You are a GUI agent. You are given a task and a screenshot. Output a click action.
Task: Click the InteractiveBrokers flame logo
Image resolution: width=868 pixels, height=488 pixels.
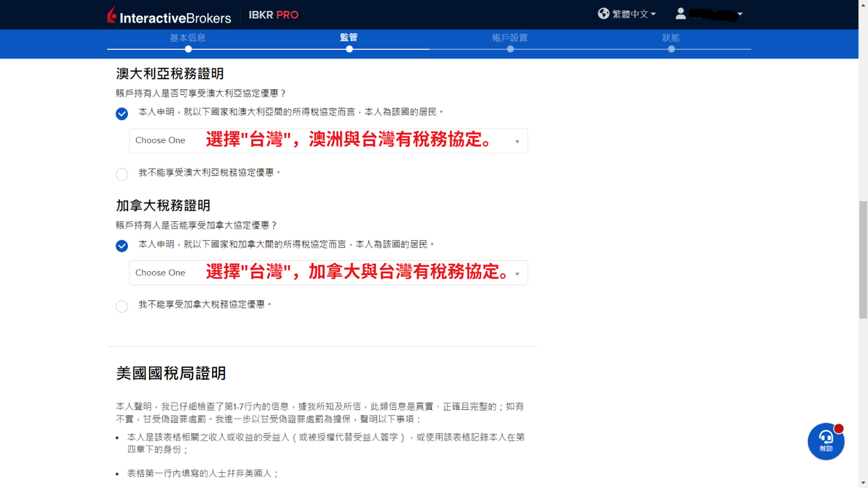(110, 14)
